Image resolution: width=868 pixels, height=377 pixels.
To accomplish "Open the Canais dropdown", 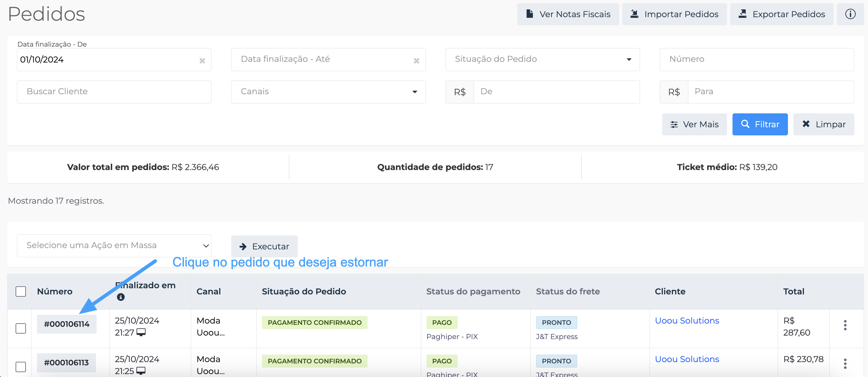I will pyautogui.click(x=328, y=92).
